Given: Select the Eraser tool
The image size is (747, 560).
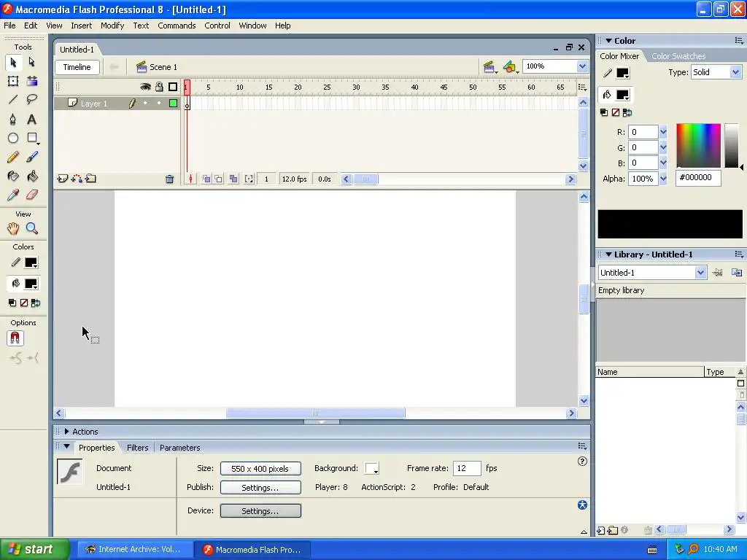Looking at the screenshot, I should (32, 195).
